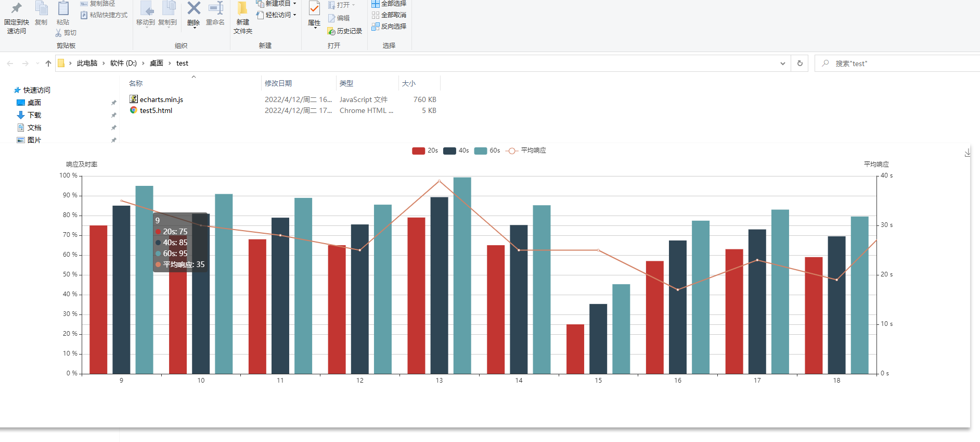Image resolution: width=980 pixels, height=442 pixels.
Task: Click the teal 60s bar for hour 15
Action: [x=621, y=329]
